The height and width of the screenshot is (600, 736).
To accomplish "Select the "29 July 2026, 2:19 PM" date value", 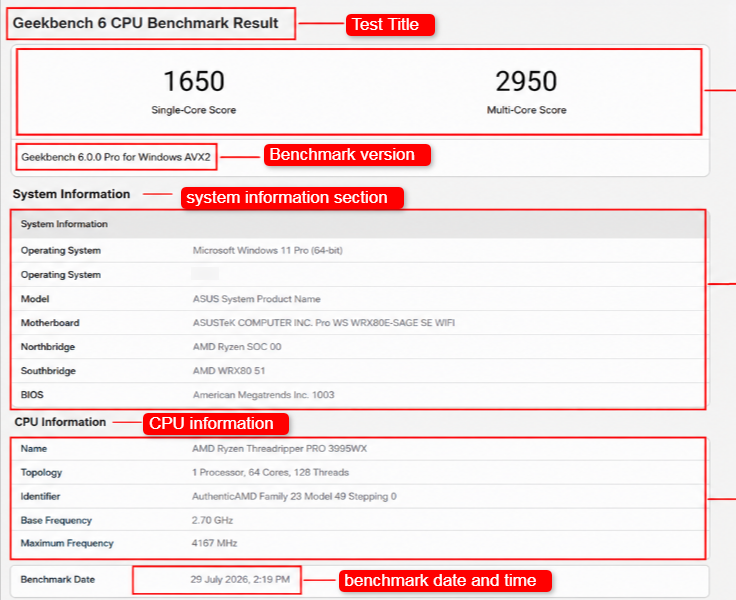I will click(240, 580).
